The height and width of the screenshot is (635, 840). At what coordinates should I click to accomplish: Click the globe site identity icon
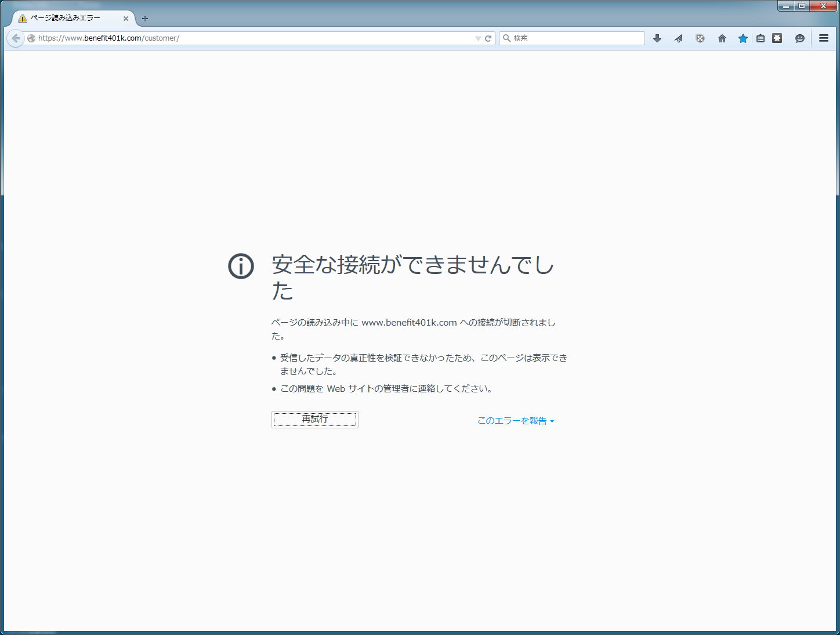31,38
